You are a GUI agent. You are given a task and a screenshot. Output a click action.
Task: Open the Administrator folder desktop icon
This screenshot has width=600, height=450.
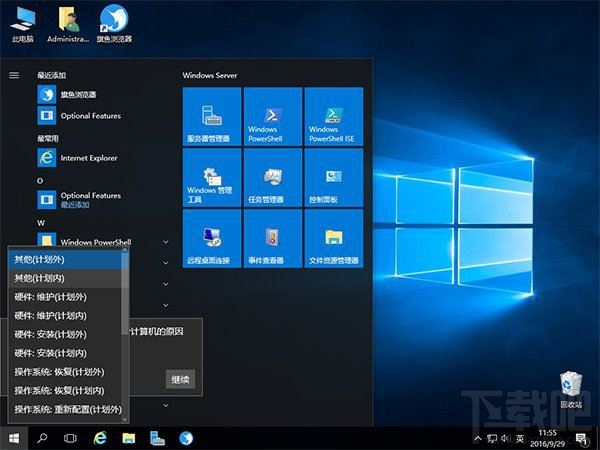click(x=68, y=24)
